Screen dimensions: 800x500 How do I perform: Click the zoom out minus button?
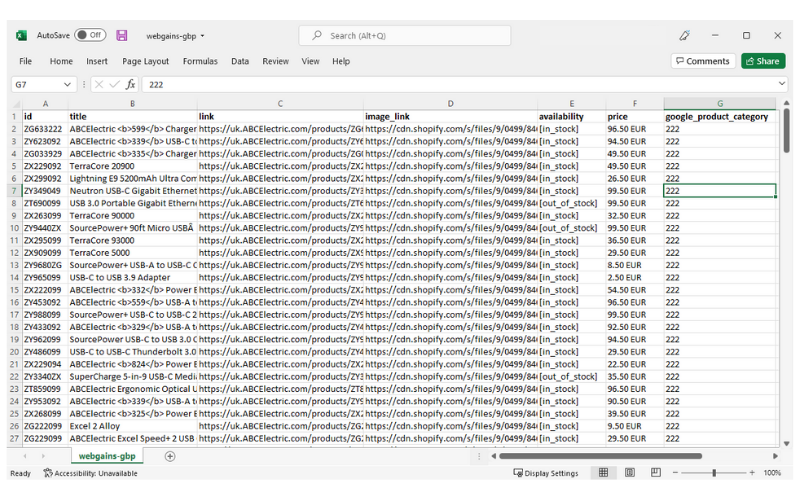coord(675,473)
